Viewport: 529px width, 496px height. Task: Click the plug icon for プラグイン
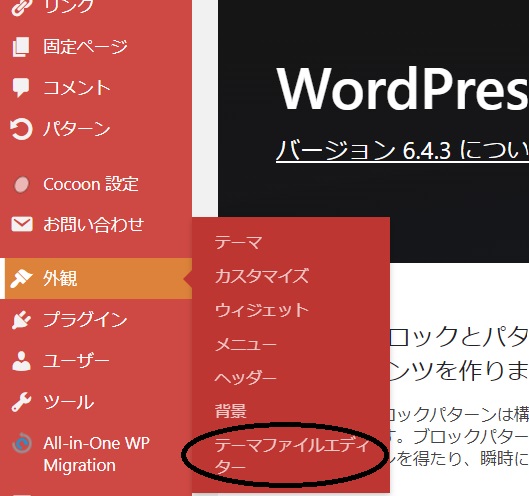(21, 320)
